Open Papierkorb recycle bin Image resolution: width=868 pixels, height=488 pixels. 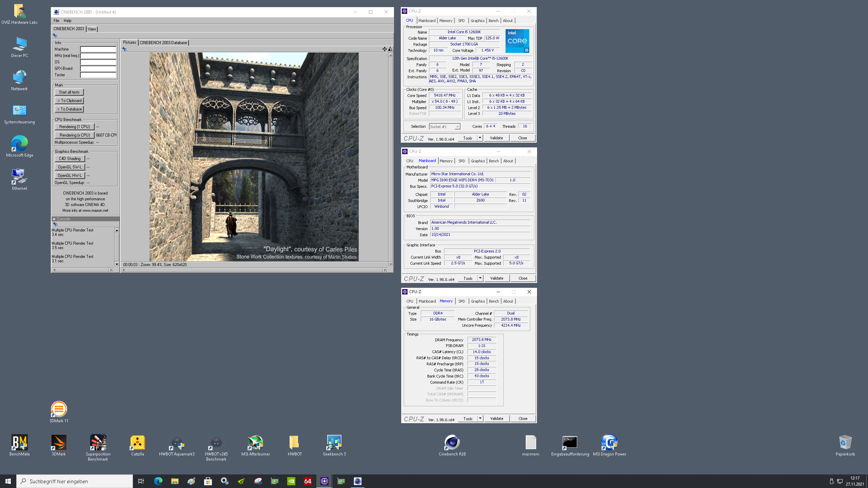(845, 445)
